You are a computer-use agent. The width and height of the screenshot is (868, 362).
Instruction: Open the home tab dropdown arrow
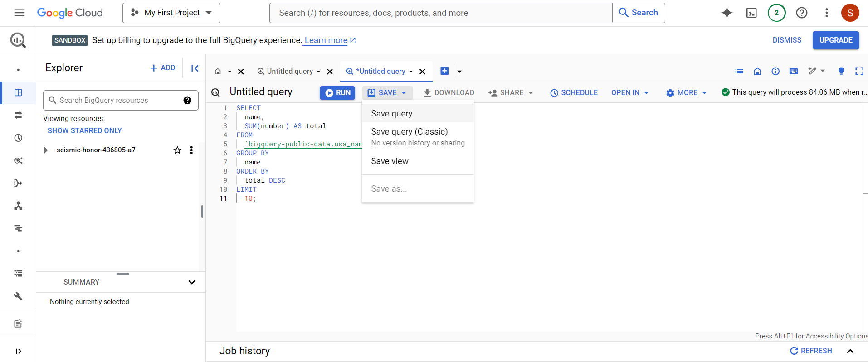[229, 72]
